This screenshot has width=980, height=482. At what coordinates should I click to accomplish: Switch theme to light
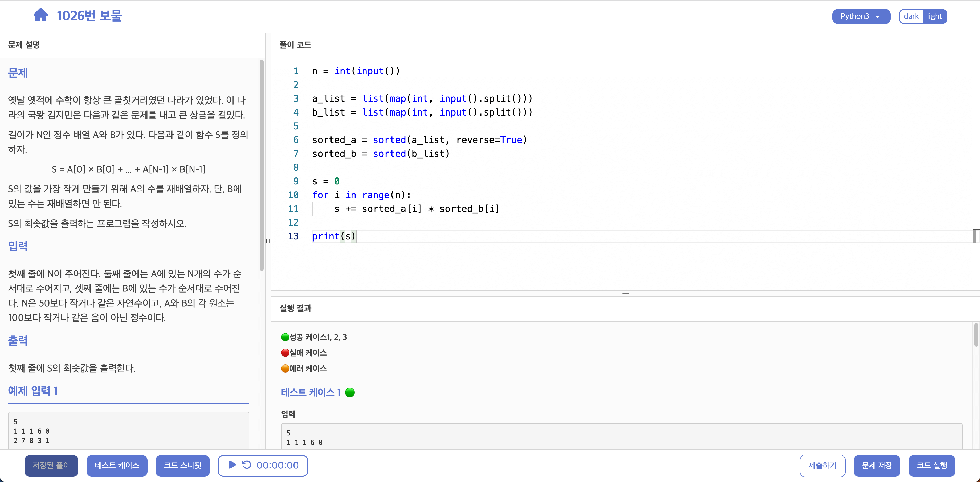[934, 16]
